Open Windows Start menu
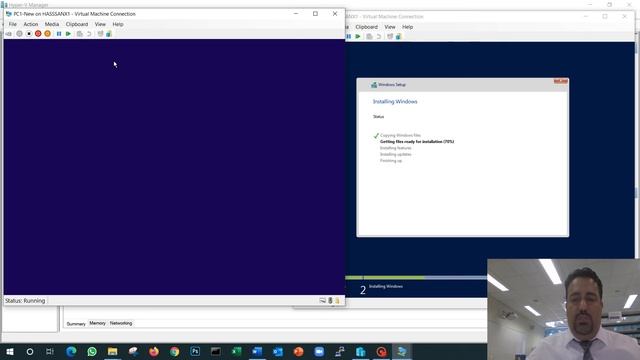This screenshot has height=360, width=640. tap(10, 351)
